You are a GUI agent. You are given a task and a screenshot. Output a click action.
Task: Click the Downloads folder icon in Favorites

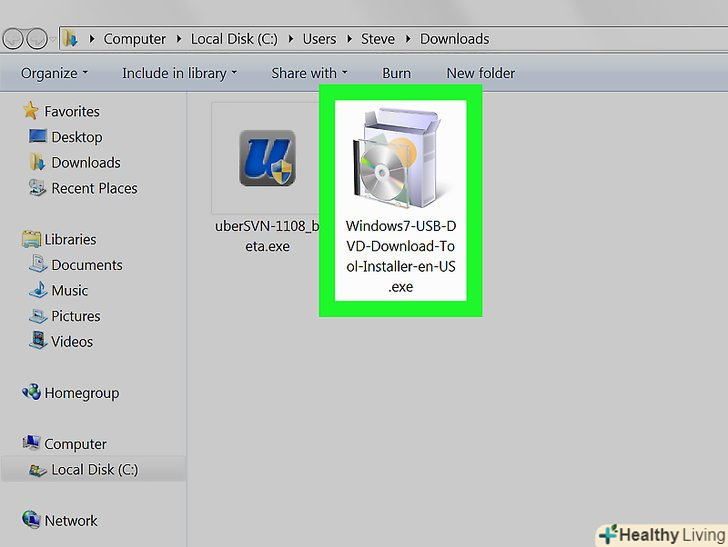(x=38, y=162)
